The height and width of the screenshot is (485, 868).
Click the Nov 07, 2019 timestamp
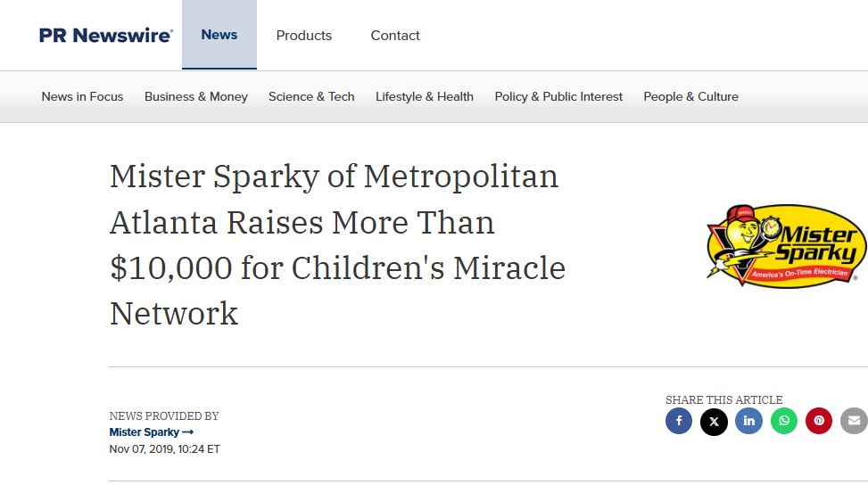coord(164,449)
